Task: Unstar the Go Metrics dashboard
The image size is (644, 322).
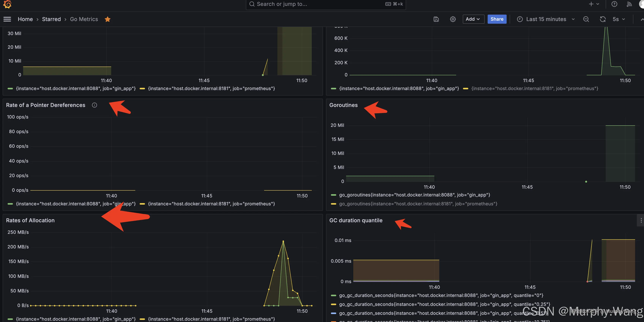Action: coord(108,19)
